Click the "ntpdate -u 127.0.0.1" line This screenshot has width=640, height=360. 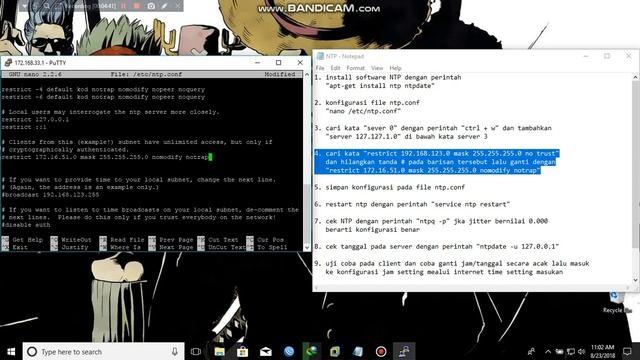(436, 247)
